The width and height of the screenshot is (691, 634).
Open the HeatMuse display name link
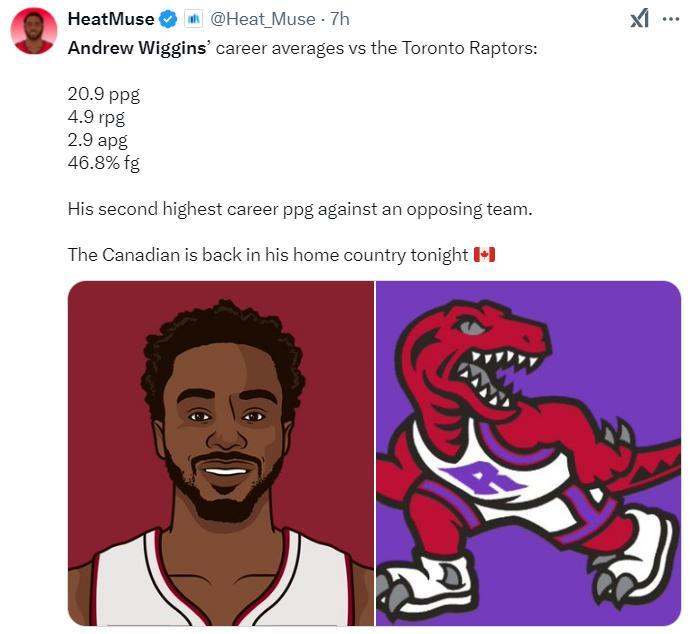111,19
